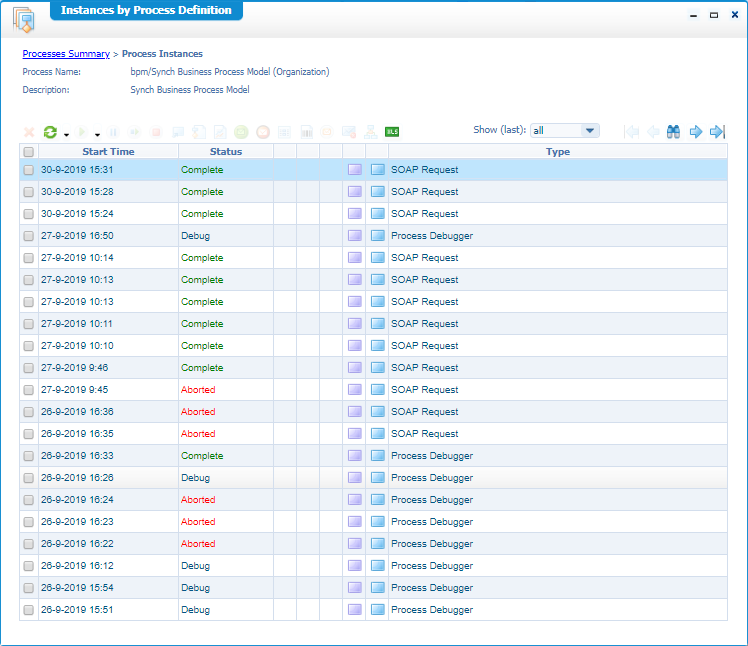Click the greyed green circle message icon

click(241, 132)
